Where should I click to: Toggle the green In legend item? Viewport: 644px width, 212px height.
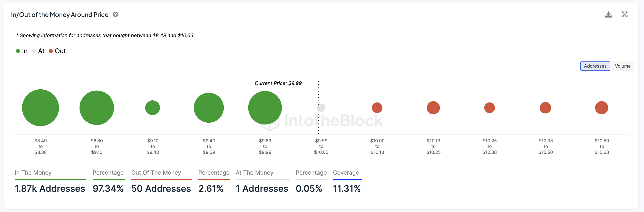(22, 51)
